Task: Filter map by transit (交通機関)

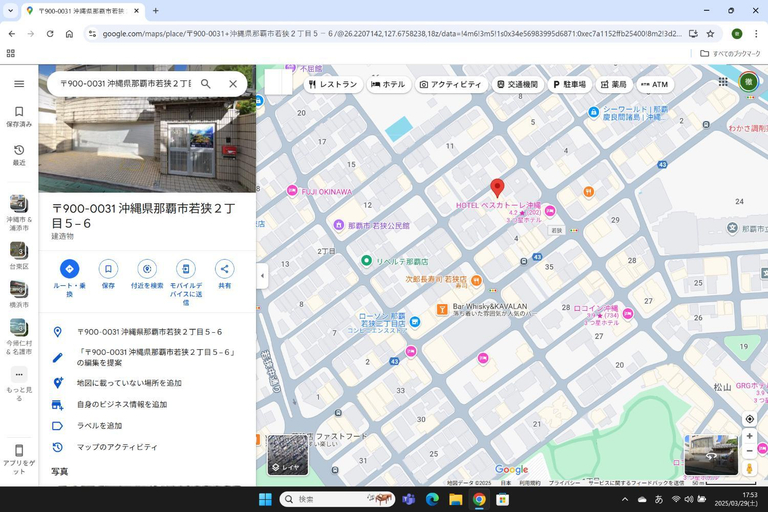Action: [518, 84]
